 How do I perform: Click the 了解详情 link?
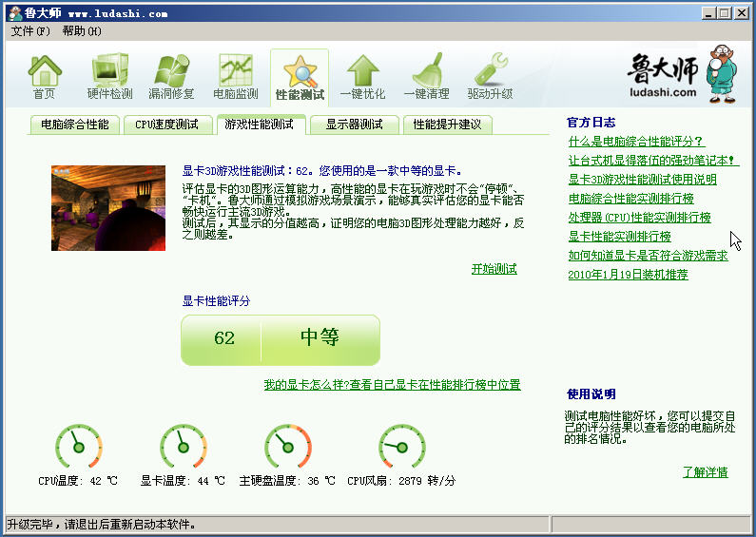point(706,472)
